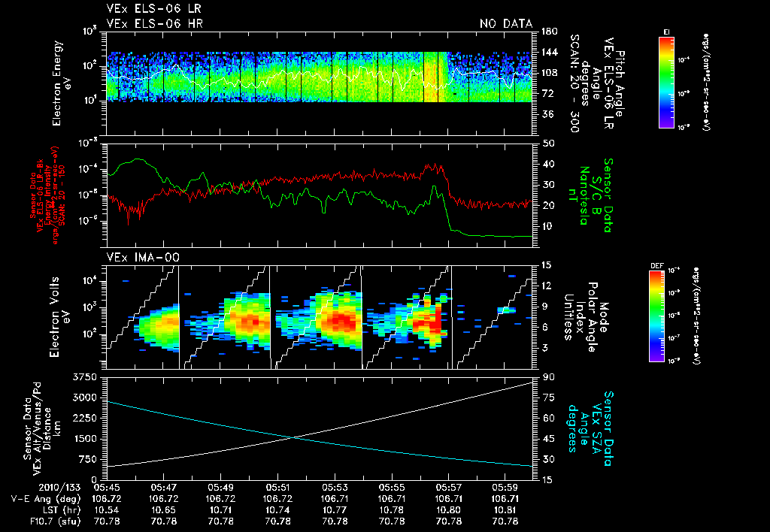
Task: Click the DEF color bar legend
Action: (657, 316)
